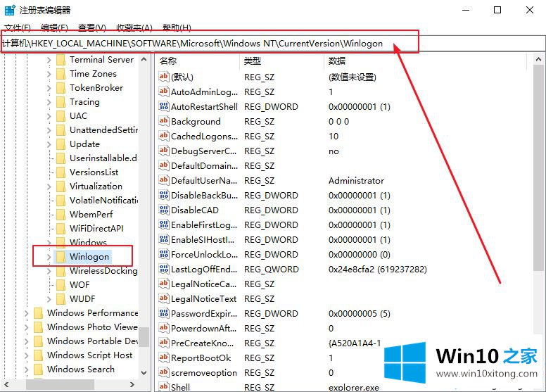Expand the Terminal Server key
The image size is (546, 392).
[49, 61]
